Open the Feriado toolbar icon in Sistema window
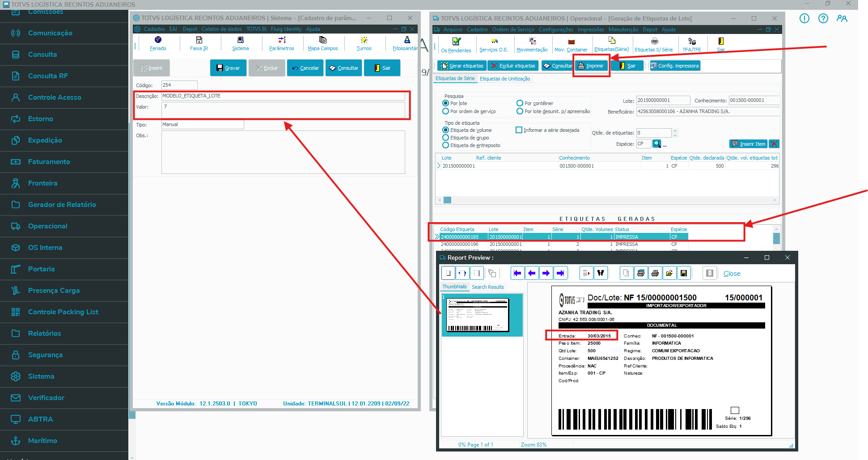This screenshot has width=868, height=460. pyautogui.click(x=158, y=43)
